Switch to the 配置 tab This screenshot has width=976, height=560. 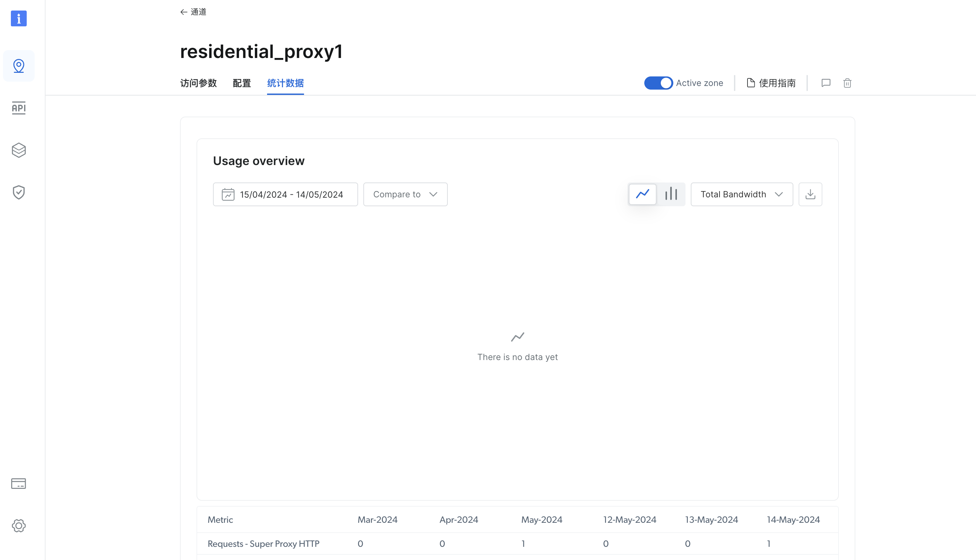(242, 83)
